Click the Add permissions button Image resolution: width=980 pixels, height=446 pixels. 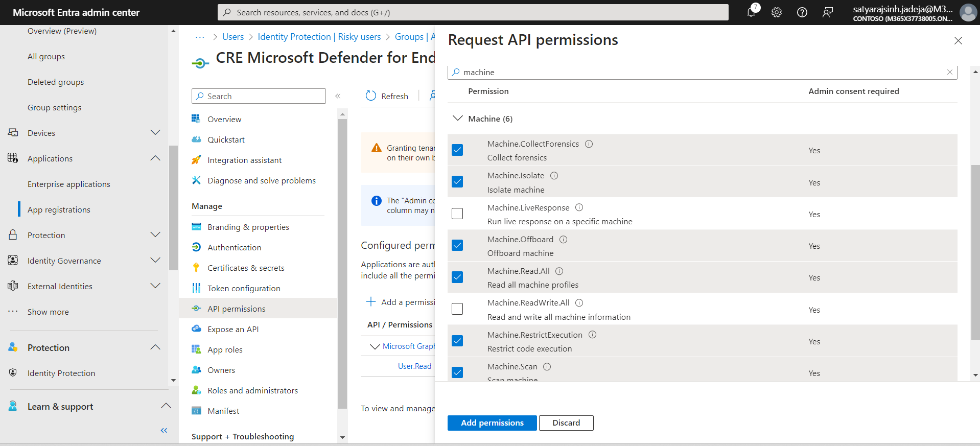(492, 423)
